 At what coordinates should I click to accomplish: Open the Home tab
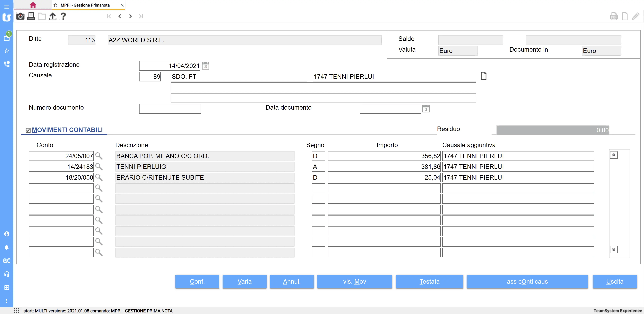(x=33, y=5)
